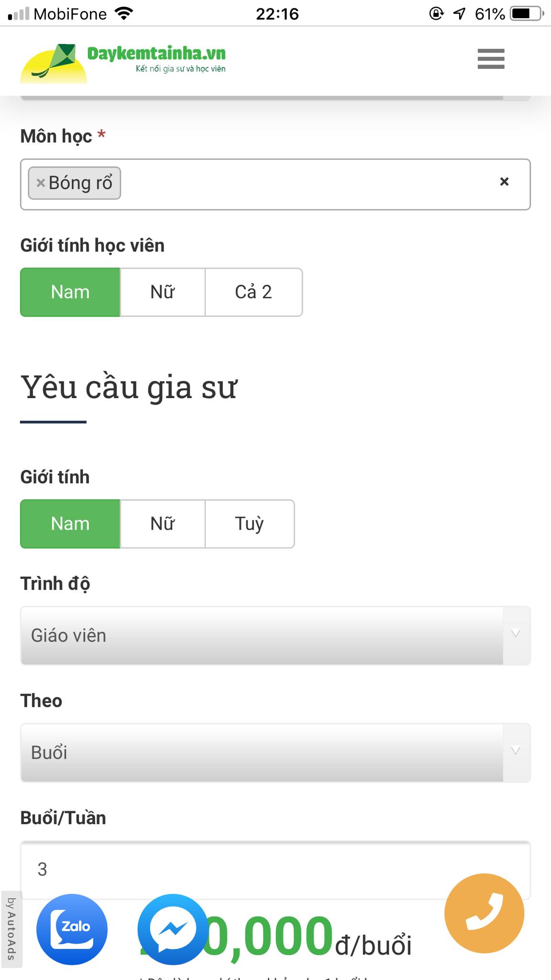Viewport: 551px width, 980px height.
Task: Tap the WiFi indicator in status bar
Action: [124, 13]
